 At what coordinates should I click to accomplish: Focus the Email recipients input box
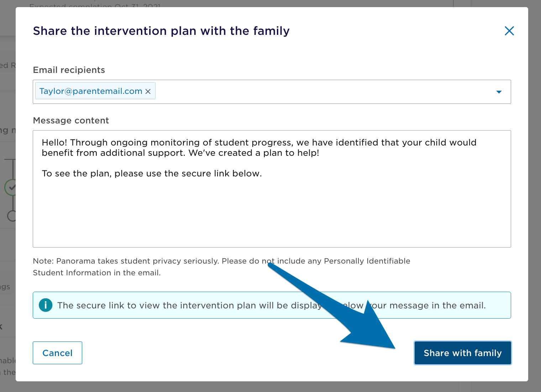320,92
